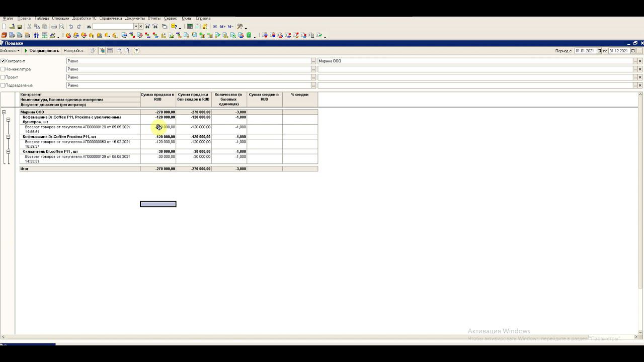Image resolution: width=644 pixels, height=362 pixels.
Task: Open the Действия dropdown menu
Action: (x=10, y=51)
